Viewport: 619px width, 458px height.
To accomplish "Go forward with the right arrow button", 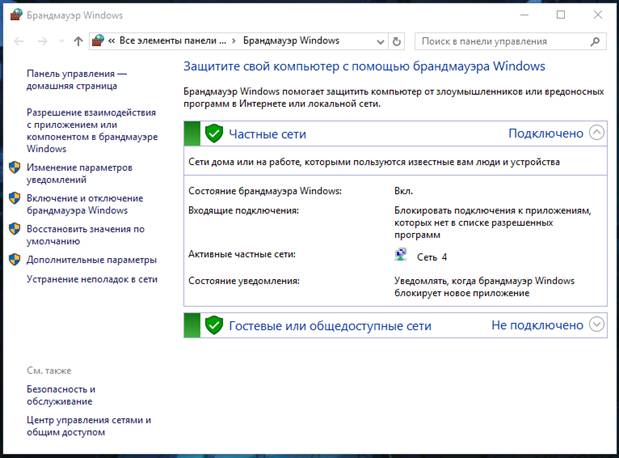I will (42, 41).
